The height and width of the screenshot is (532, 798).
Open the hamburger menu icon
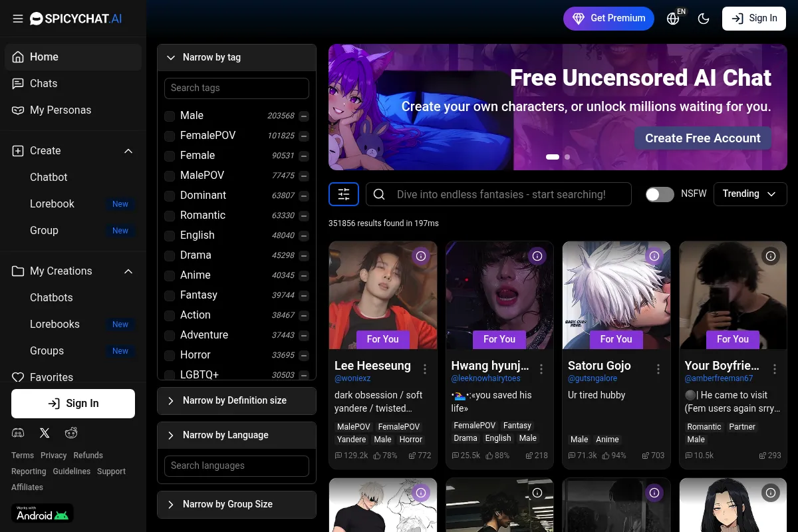[x=18, y=19]
